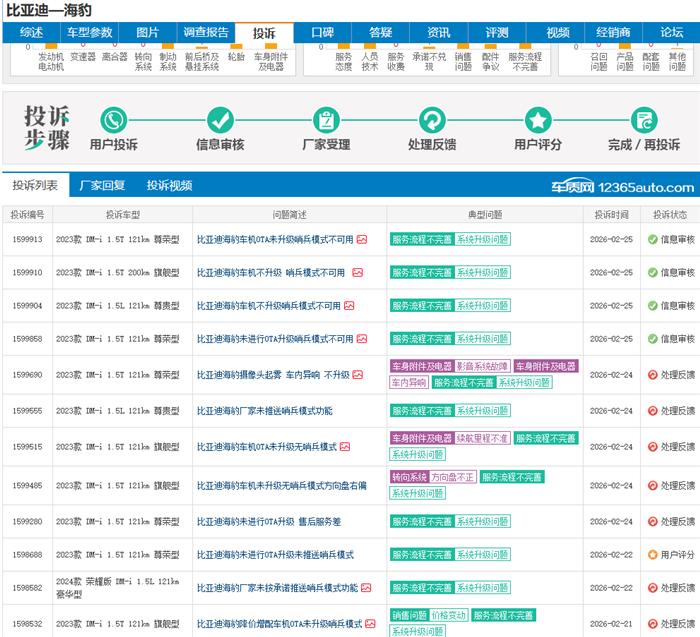Switch to the 投诉视频 tab
Image resolution: width=700 pixels, height=637 pixels.
pyautogui.click(x=169, y=186)
